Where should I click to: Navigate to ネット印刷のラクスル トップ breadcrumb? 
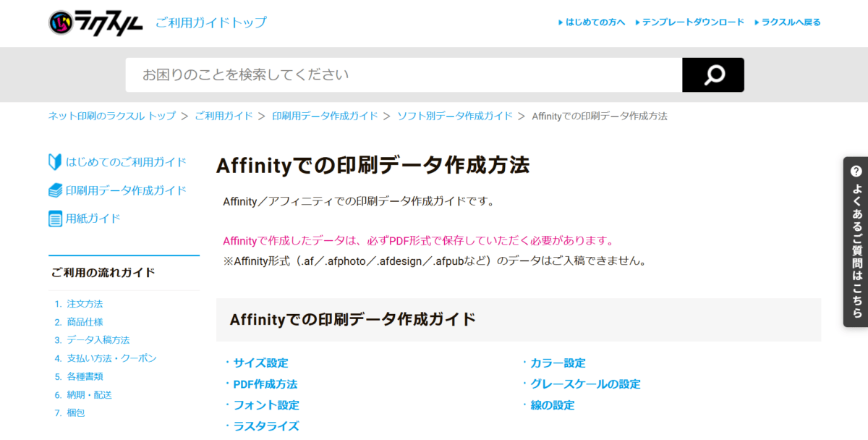point(111,116)
